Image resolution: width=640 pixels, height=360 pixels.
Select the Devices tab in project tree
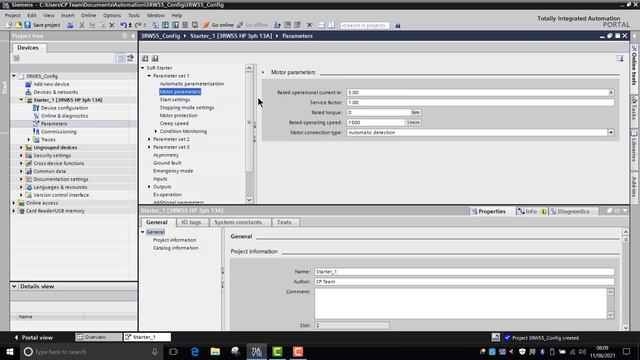[28, 48]
